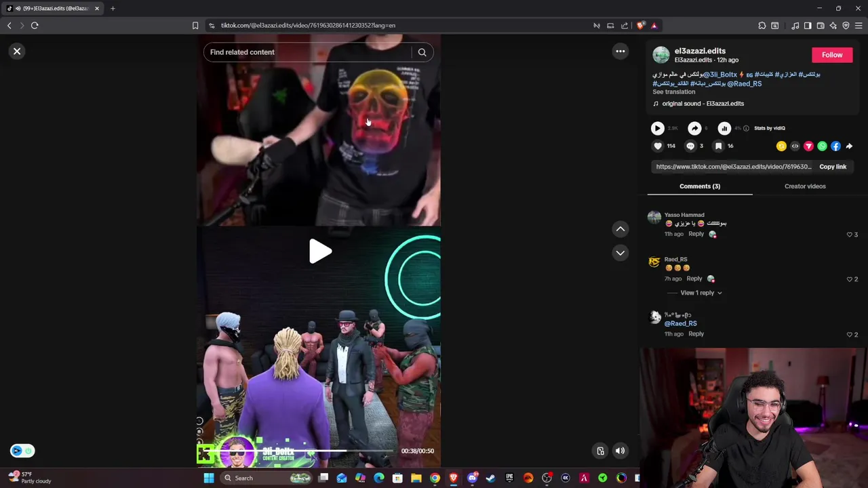Screen dimensions: 868x488
Task: Share to WhatsApp icon
Action: 822,146
